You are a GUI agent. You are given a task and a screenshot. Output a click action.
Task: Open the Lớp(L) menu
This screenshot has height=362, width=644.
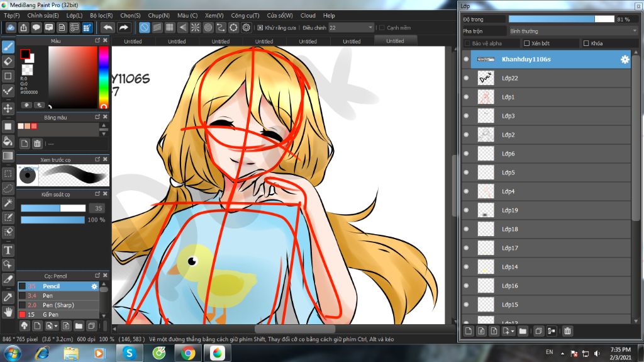[74, 16]
